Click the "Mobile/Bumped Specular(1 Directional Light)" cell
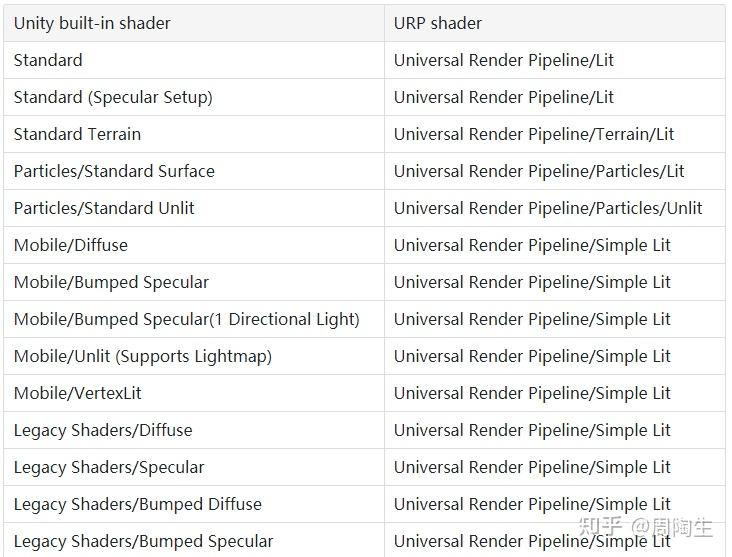Viewport: 732px width, 557px height. [x=187, y=319]
